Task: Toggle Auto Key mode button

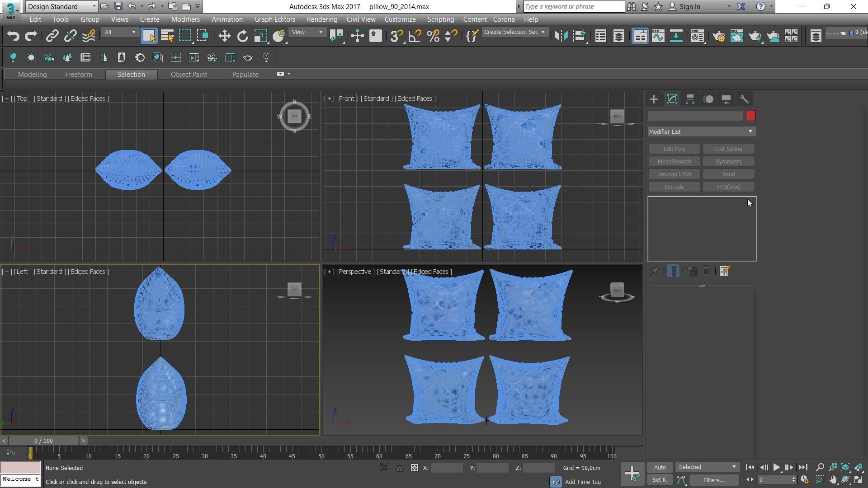Action: point(660,468)
